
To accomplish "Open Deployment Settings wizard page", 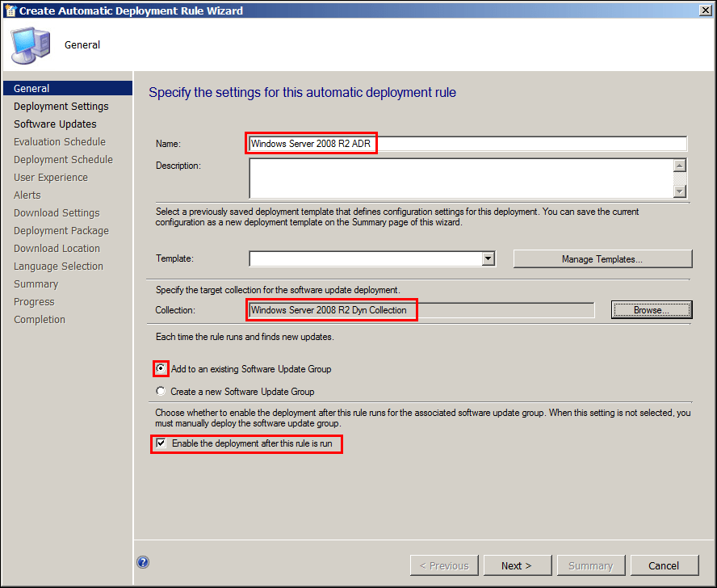I will pos(61,107).
